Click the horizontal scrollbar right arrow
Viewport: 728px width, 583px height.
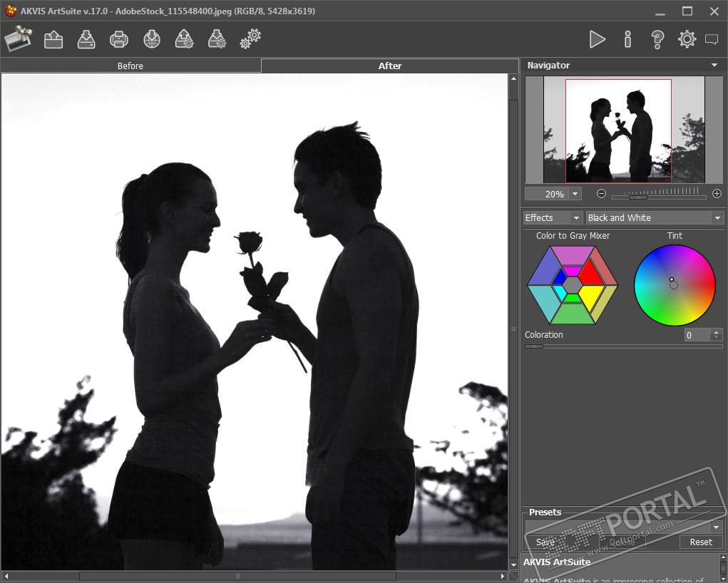tap(503, 576)
